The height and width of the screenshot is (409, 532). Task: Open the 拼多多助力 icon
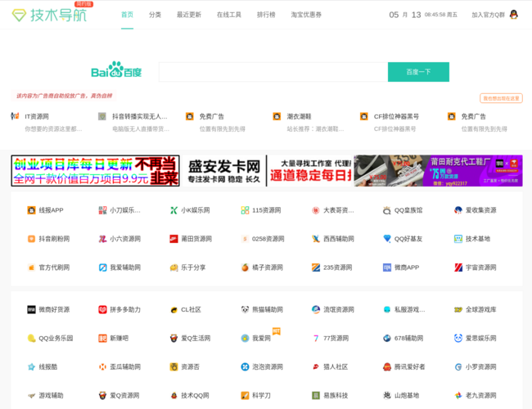point(102,310)
